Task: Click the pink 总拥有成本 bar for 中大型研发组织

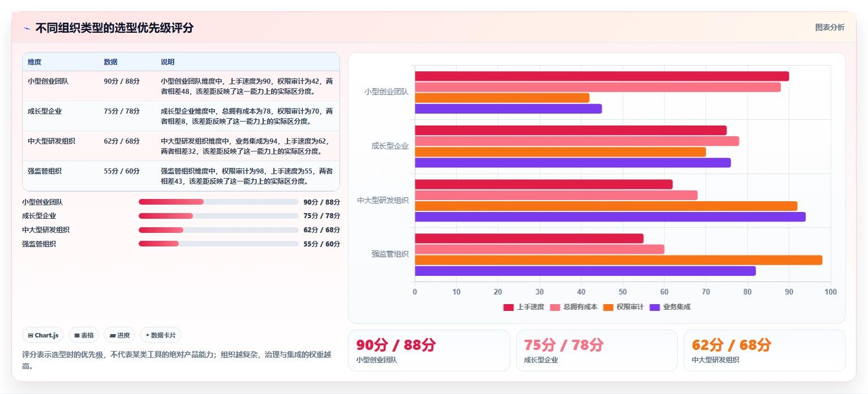Action: [556, 195]
